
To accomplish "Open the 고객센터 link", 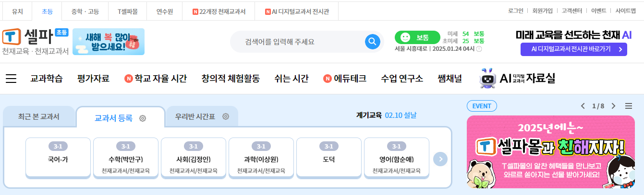I will click(x=572, y=11).
